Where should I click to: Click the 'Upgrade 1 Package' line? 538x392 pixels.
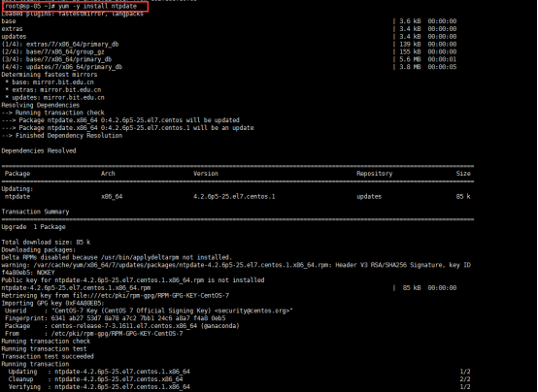coord(33,227)
